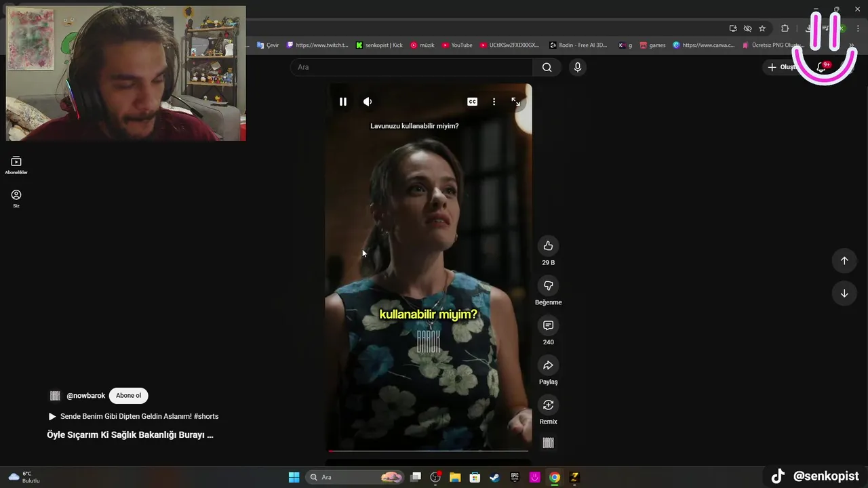Toggle closed captions on the Short
868x488 pixels.
(x=472, y=102)
